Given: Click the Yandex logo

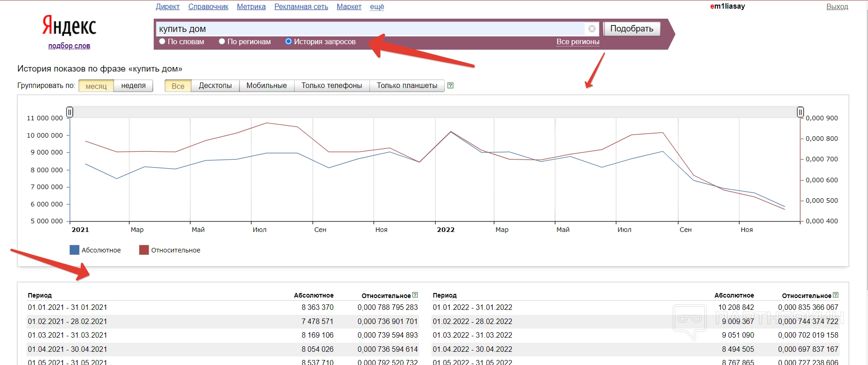Looking at the screenshot, I should point(69,26).
